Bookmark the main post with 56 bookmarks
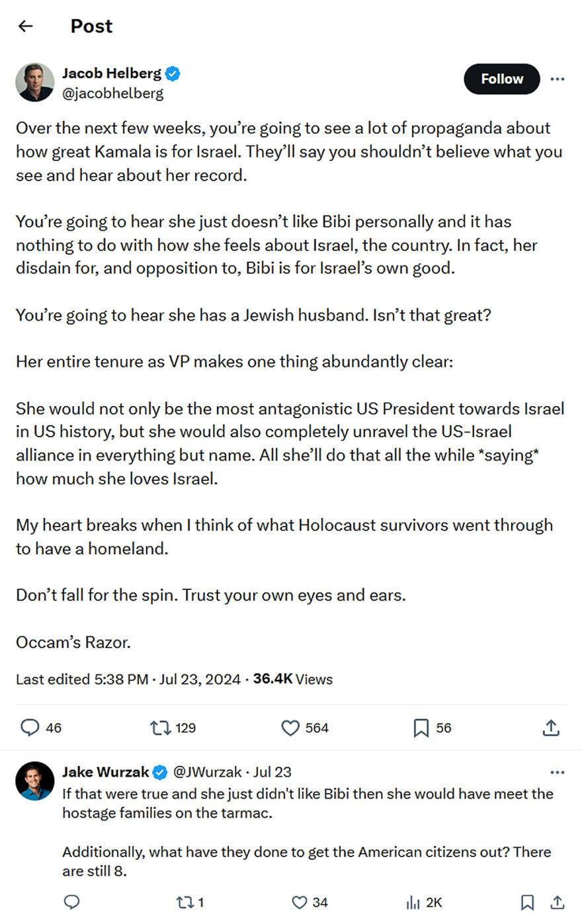Screen dimensions: 582x924 coord(421,728)
